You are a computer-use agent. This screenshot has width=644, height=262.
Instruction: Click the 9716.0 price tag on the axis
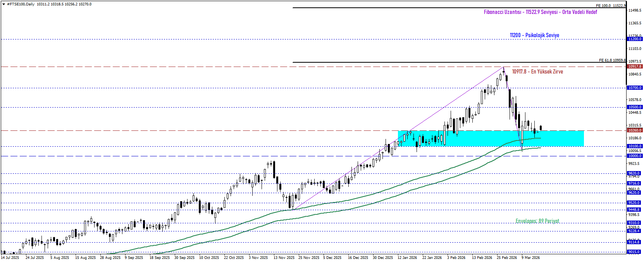pyautogui.click(x=634, y=183)
